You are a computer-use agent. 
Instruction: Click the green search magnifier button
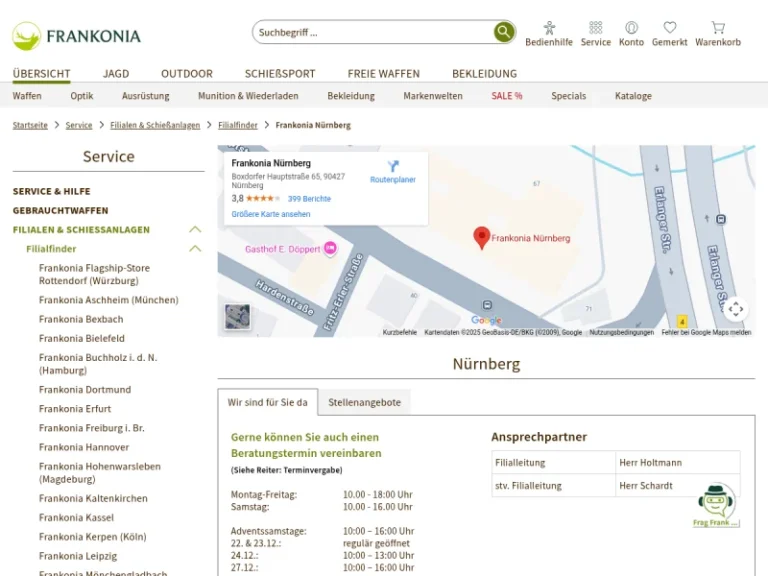pos(504,32)
